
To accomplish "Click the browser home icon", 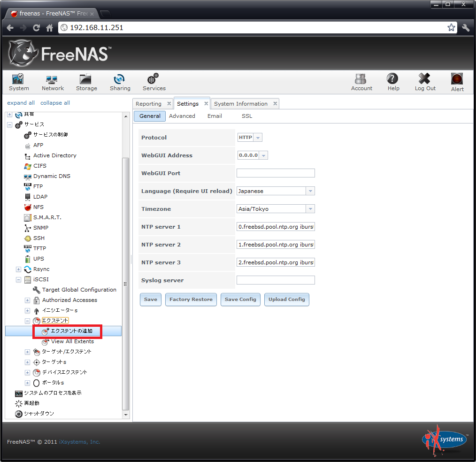I will pos(49,28).
